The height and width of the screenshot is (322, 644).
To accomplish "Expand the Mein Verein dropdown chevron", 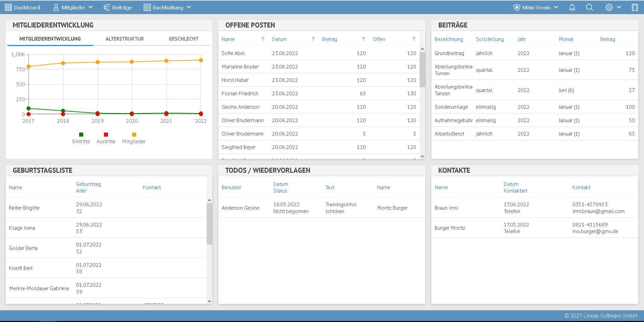I will pos(556,7).
